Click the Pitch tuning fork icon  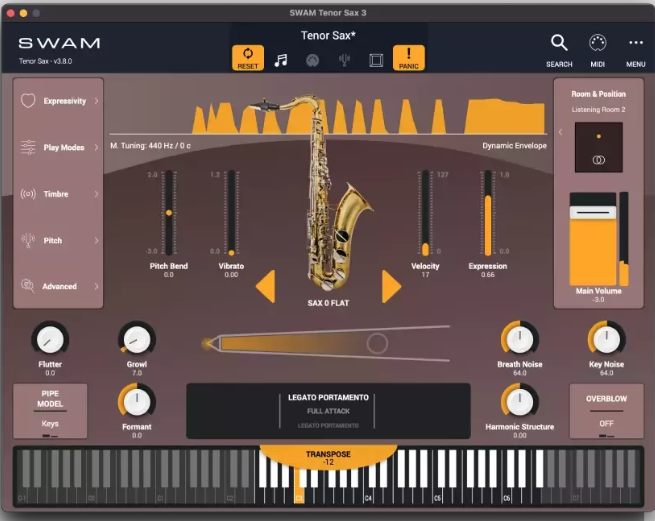[28, 240]
